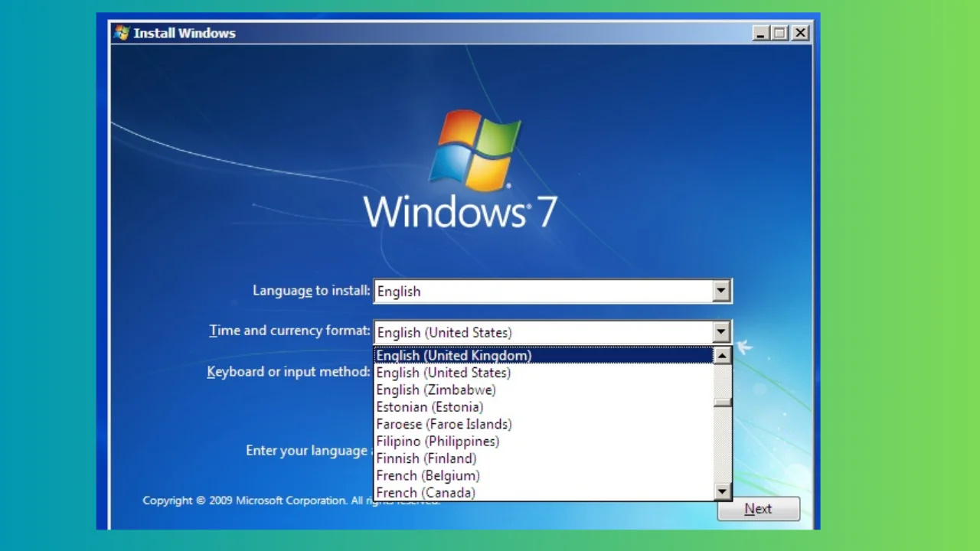Collapse the Time and currency format dropdown arrow
This screenshot has height=551, width=980.
tap(720, 332)
